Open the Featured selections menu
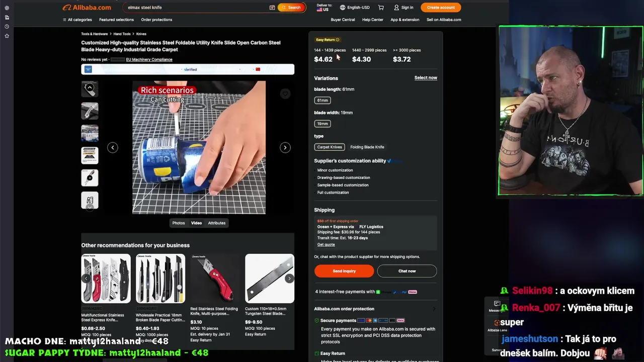 (x=116, y=20)
